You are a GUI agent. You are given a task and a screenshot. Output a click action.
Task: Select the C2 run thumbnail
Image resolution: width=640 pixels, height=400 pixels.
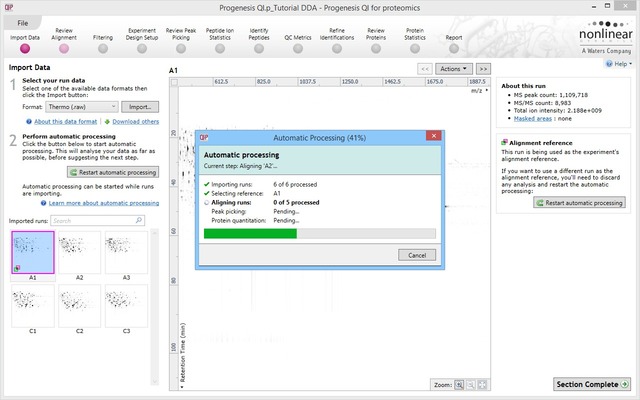(x=77, y=309)
